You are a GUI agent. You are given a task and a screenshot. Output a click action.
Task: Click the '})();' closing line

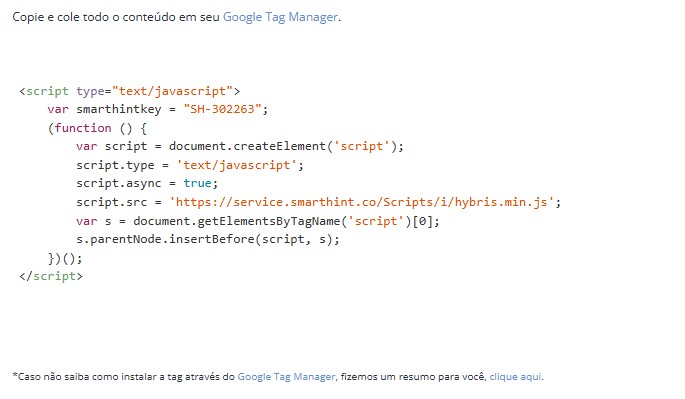pyautogui.click(x=65, y=258)
